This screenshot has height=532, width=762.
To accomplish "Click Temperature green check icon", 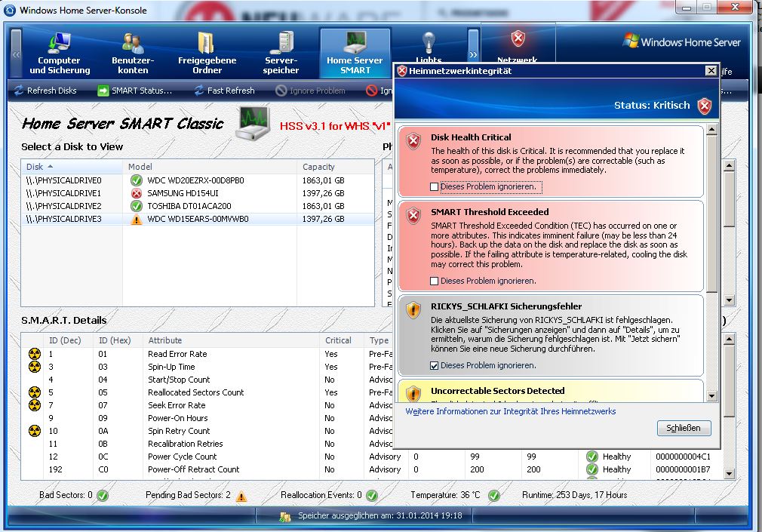I will tap(493, 496).
